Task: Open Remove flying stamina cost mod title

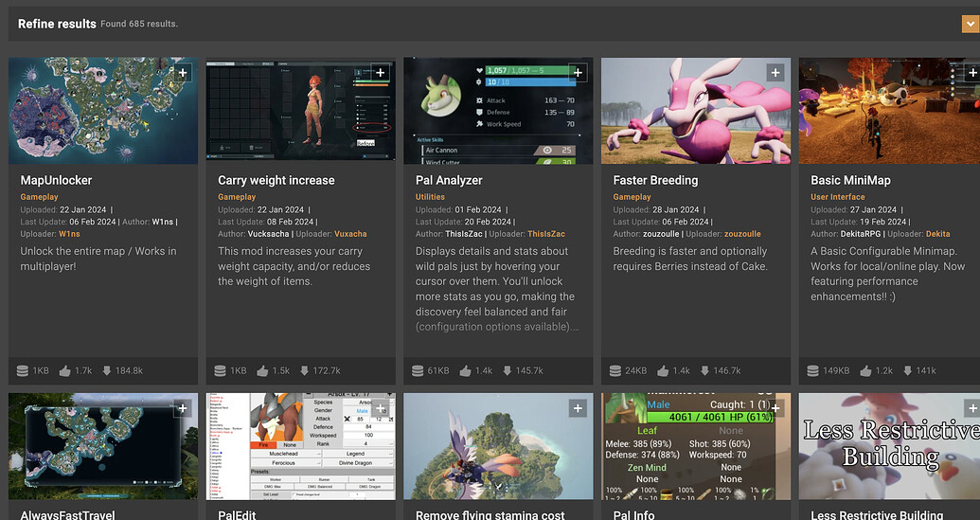Action: tap(490, 515)
